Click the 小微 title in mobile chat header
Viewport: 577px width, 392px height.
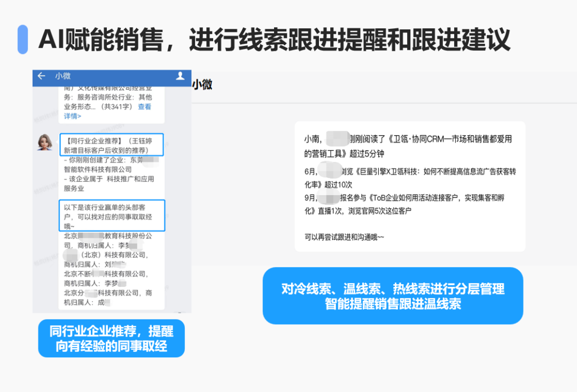[x=63, y=76]
